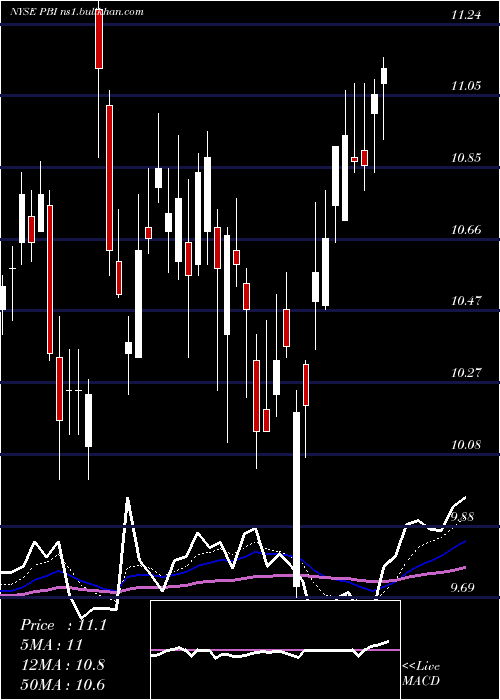Click the 5MA : 11 readout
The image size is (500, 700).
(x=52, y=645)
